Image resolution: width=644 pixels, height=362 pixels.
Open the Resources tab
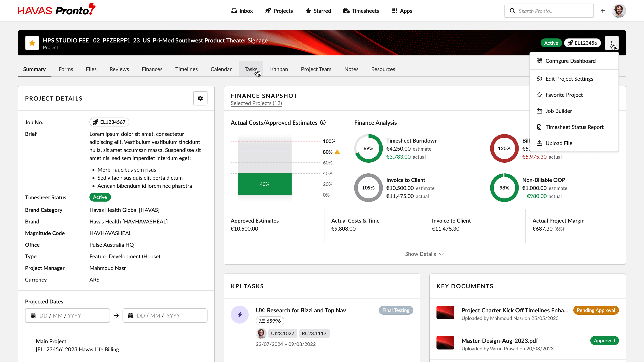383,69
